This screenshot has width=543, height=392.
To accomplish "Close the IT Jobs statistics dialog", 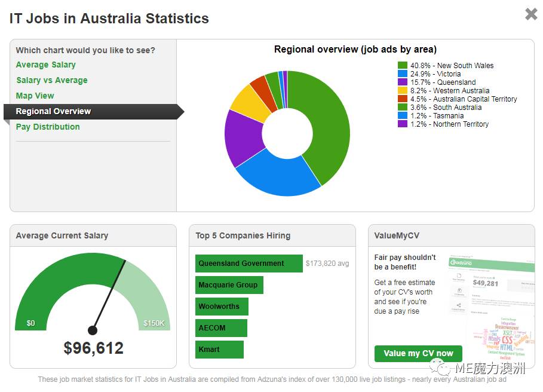I will [x=531, y=14].
